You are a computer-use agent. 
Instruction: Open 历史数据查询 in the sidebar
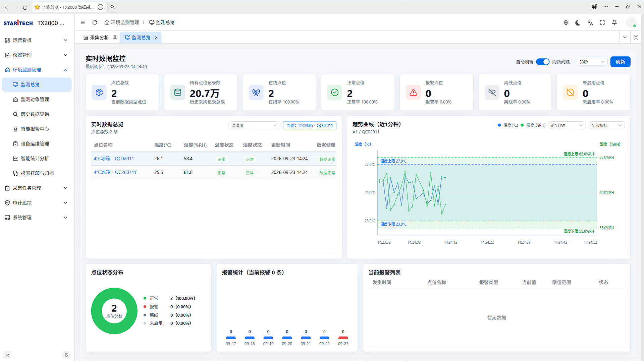[36, 114]
